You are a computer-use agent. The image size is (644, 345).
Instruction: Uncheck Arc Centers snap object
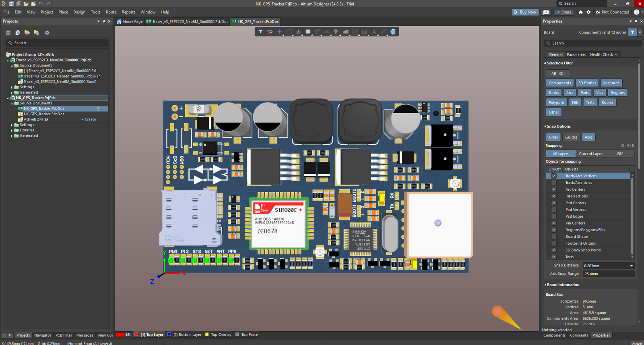(554, 189)
